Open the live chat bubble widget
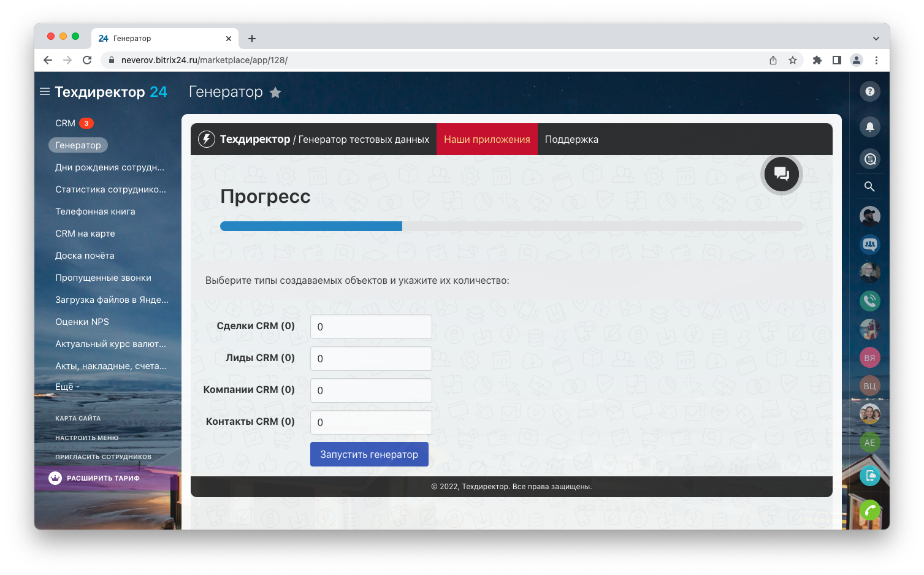This screenshot has height=575, width=924. (781, 174)
